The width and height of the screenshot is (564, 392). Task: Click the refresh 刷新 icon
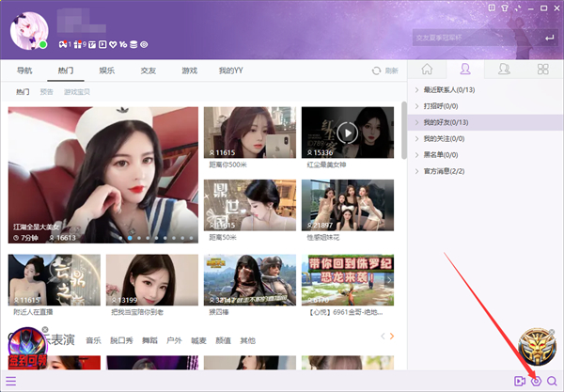click(378, 71)
